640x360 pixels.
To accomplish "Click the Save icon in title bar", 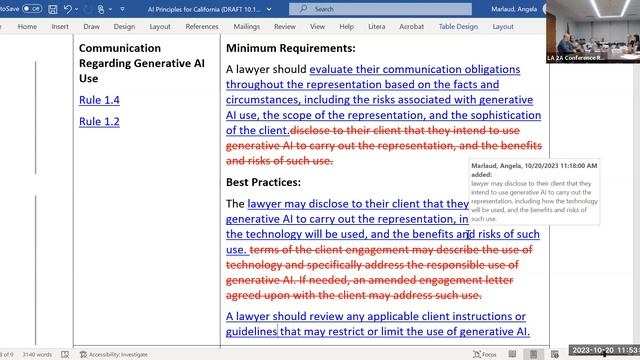I will pyautogui.click(x=53, y=9).
